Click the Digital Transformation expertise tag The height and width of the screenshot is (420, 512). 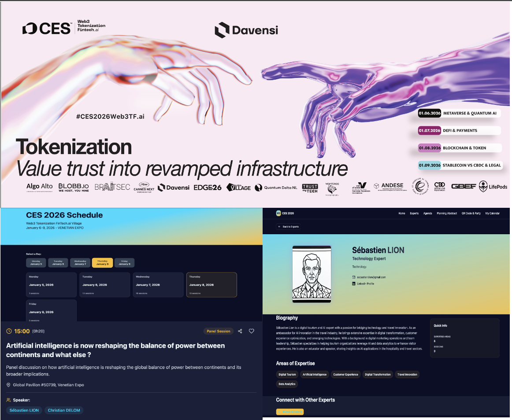(378, 374)
